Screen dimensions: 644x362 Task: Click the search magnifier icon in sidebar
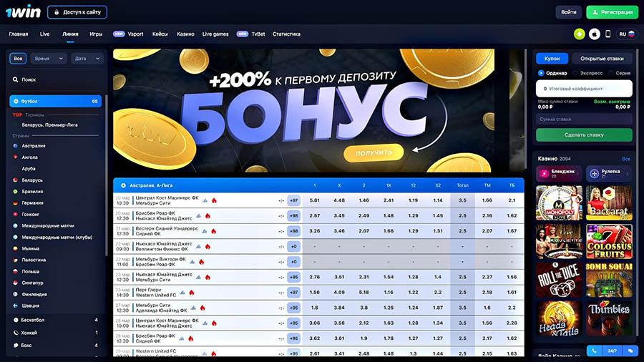(16, 79)
